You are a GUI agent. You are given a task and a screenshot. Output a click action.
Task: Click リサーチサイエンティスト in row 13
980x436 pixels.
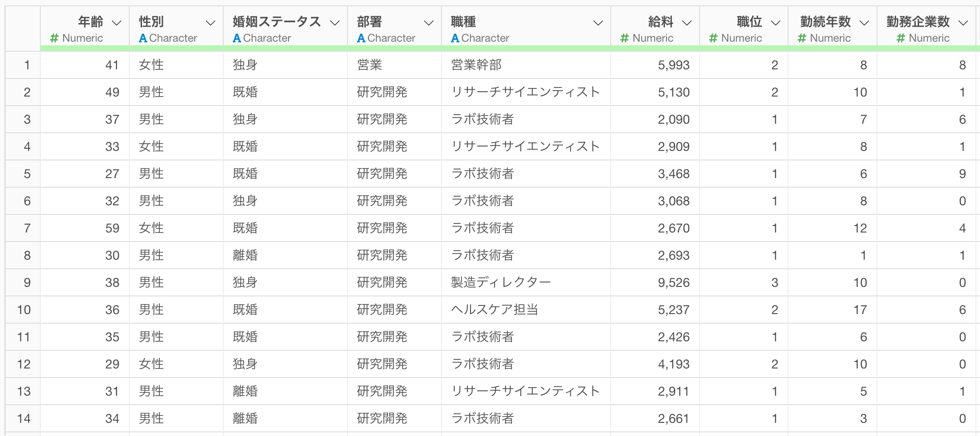click(x=525, y=391)
